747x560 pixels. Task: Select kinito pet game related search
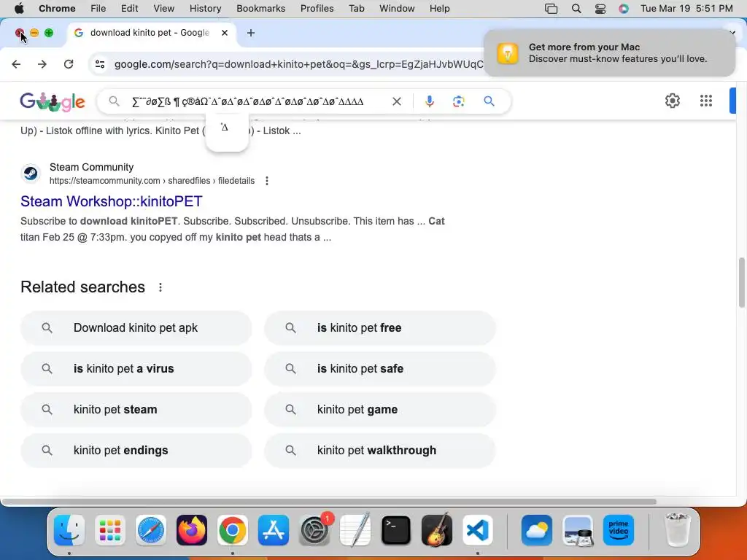point(379,410)
